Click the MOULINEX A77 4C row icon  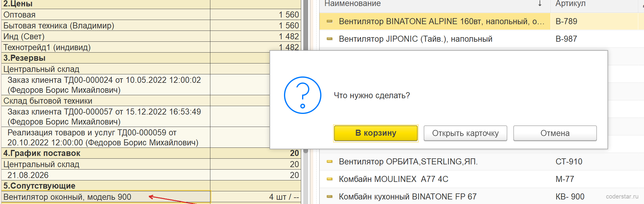330,179
